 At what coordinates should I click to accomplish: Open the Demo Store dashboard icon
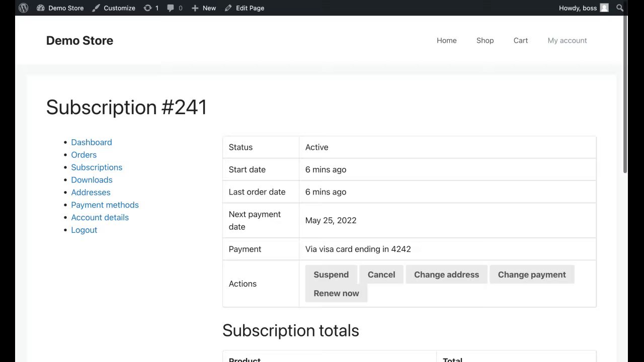tap(41, 8)
